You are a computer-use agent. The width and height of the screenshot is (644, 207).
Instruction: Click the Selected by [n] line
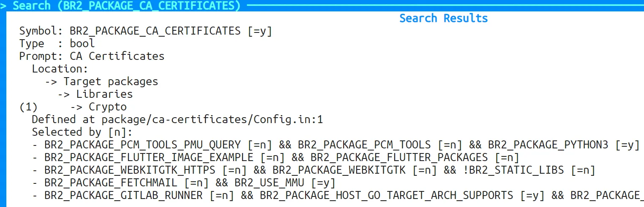click(x=82, y=132)
